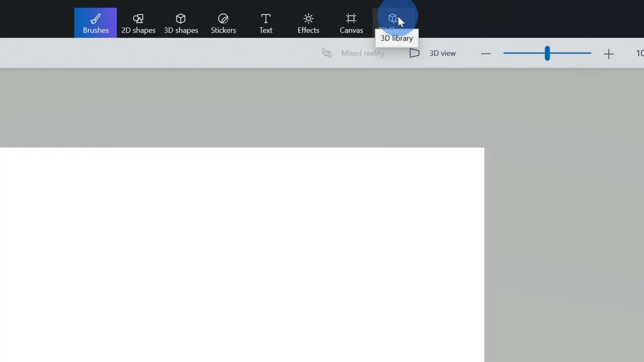
Task: Open the 3D shapes panel
Action: pos(181,23)
